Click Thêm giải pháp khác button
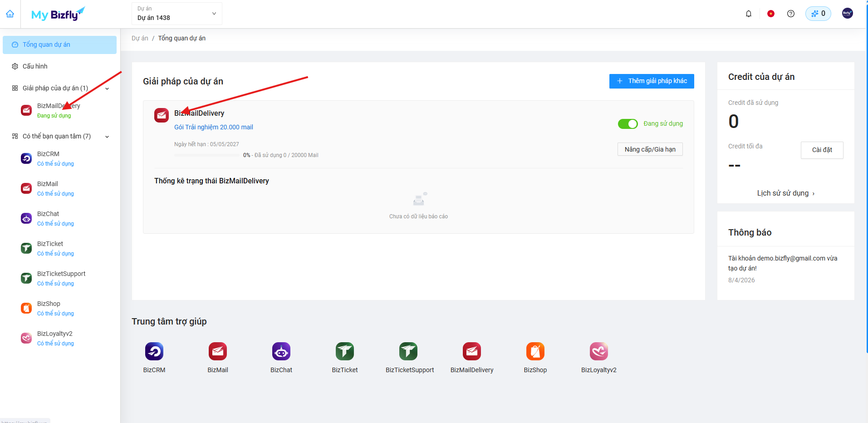The height and width of the screenshot is (423, 868). point(652,81)
